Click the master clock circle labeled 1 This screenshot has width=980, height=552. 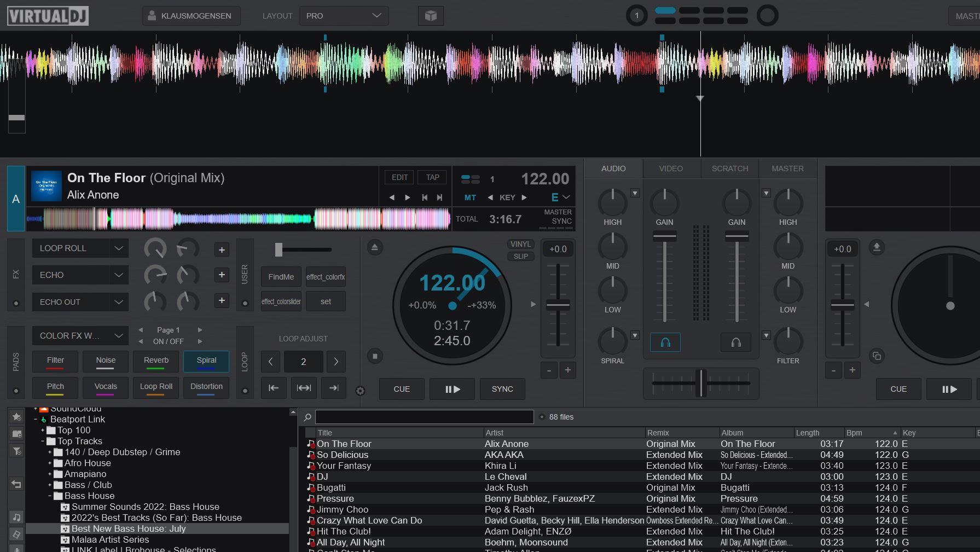point(636,16)
